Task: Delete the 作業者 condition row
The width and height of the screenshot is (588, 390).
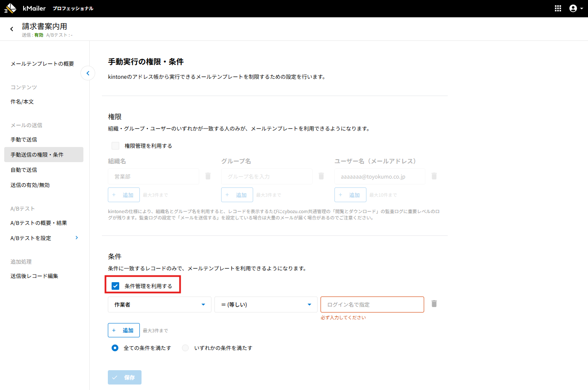Action: click(x=434, y=304)
